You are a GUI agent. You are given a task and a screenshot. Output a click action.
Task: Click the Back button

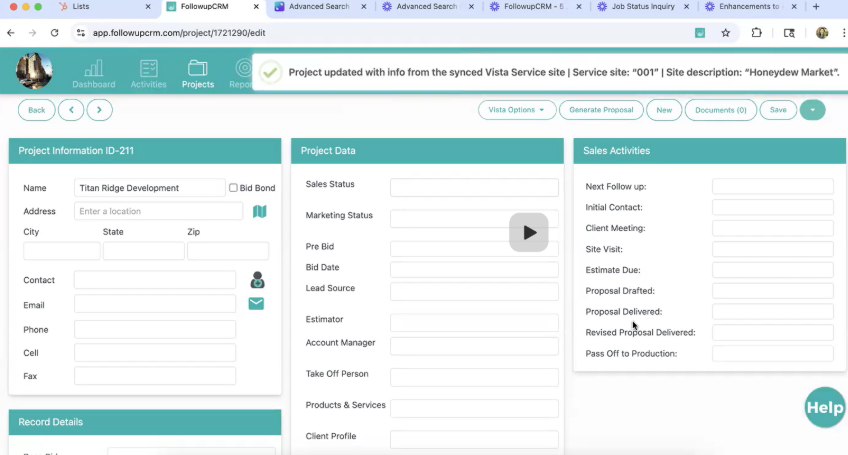[x=36, y=110]
